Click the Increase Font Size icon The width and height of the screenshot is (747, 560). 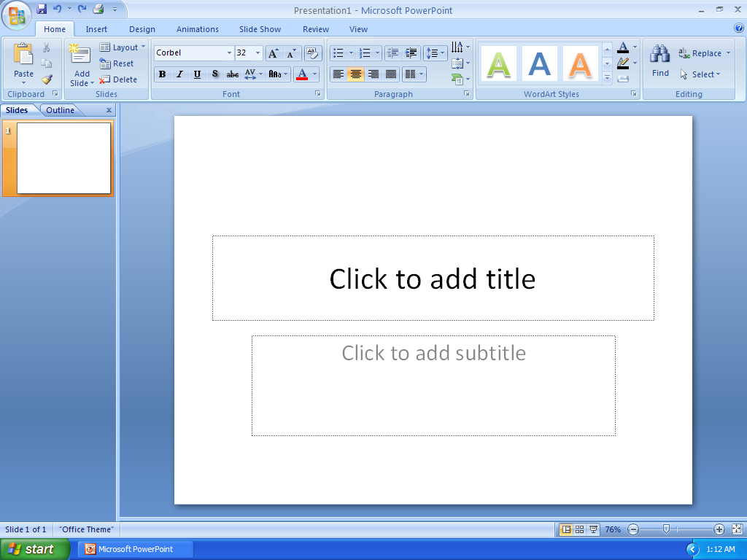click(273, 52)
